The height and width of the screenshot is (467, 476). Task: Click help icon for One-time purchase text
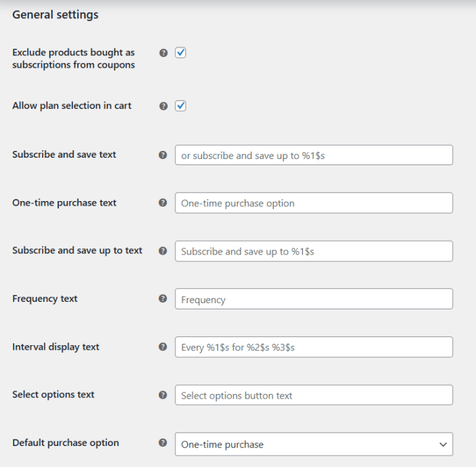click(x=163, y=203)
